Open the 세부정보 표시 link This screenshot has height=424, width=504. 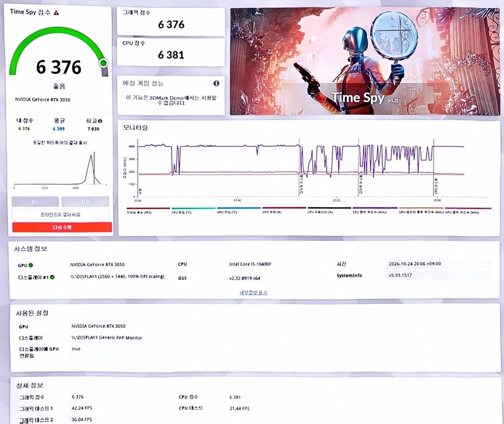tap(253, 292)
